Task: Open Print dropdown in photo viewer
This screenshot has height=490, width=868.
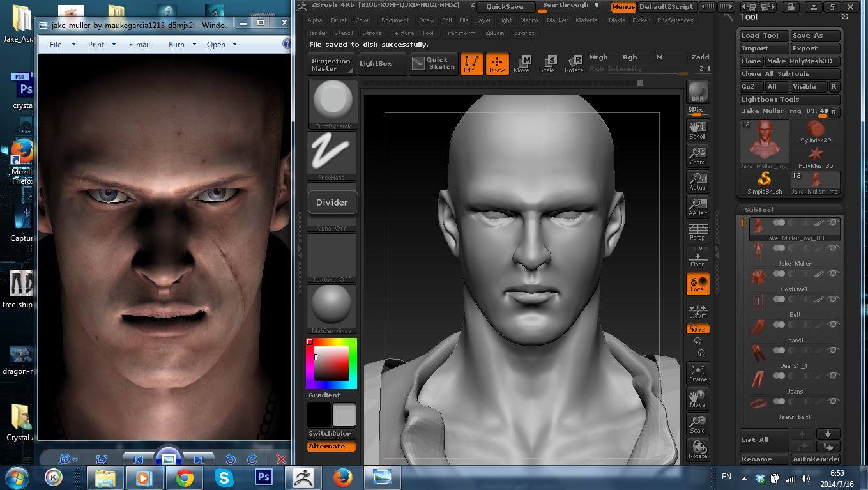Action: click(x=102, y=44)
